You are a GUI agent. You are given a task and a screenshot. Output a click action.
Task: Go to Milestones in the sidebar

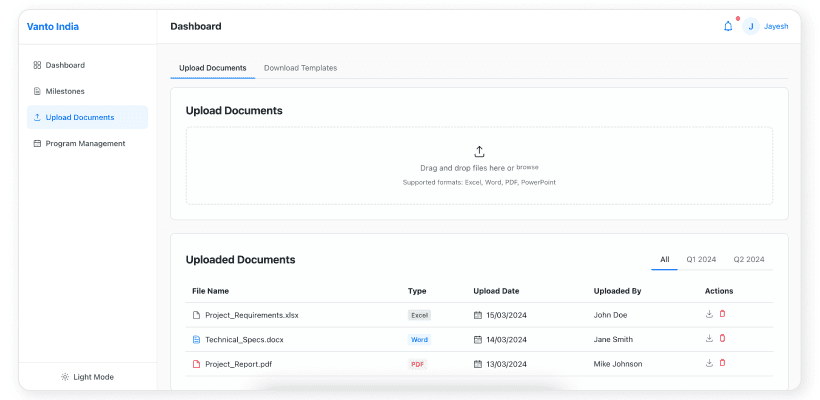(x=87, y=92)
